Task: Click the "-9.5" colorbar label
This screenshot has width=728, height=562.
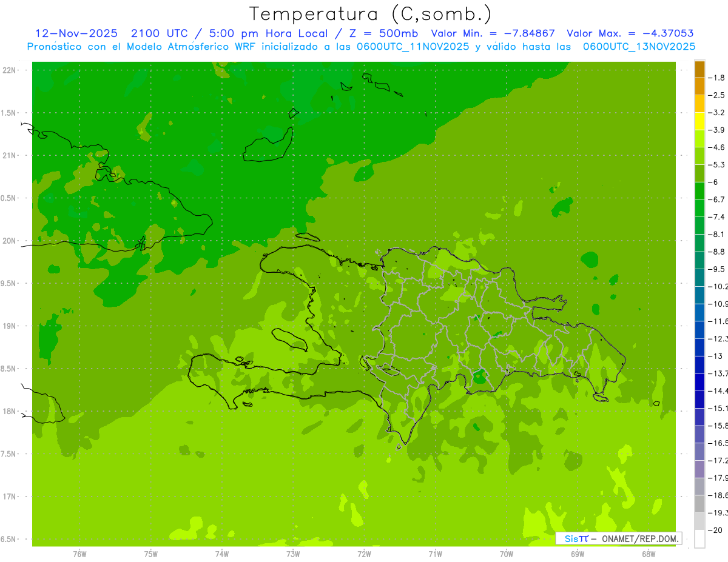Action: click(717, 269)
